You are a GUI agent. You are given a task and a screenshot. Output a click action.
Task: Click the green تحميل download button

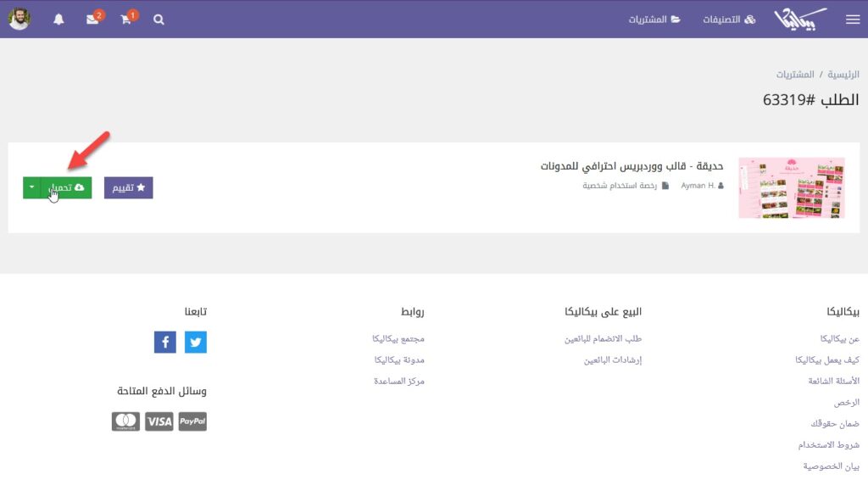tap(66, 187)
